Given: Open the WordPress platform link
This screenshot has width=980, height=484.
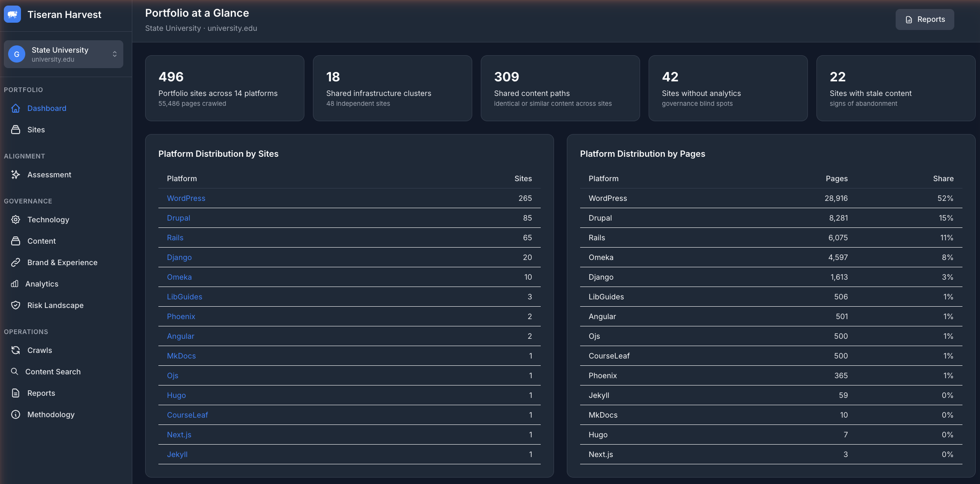Looking at the screenshot, I should (186, 198).
